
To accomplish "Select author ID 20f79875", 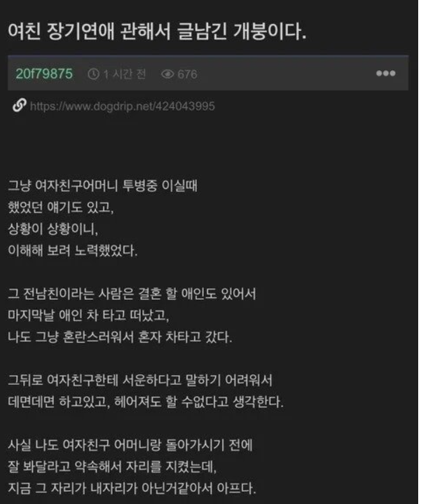I will pos(44,74).
